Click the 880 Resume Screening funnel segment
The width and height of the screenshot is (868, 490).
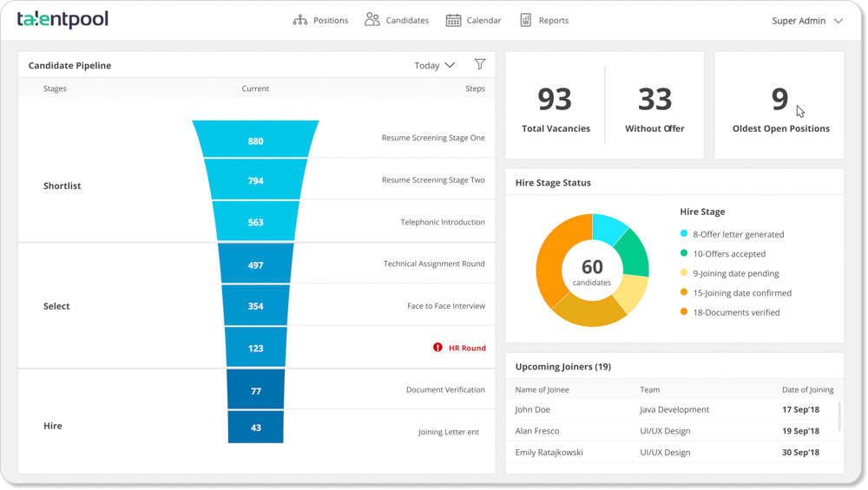(255, 140)
